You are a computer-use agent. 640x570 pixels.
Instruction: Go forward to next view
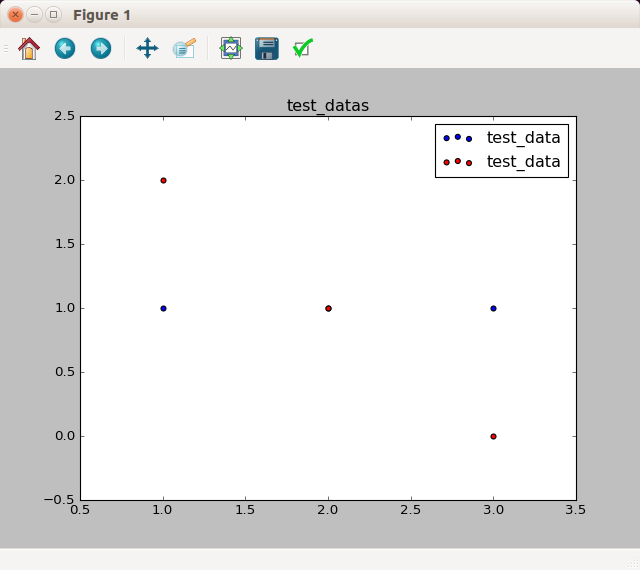coord(101,48)
